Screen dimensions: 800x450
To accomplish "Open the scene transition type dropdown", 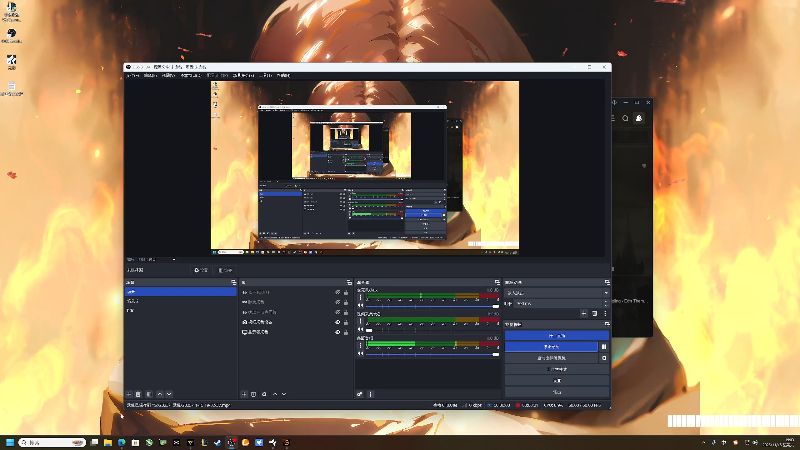I will (x=557, y=293).
